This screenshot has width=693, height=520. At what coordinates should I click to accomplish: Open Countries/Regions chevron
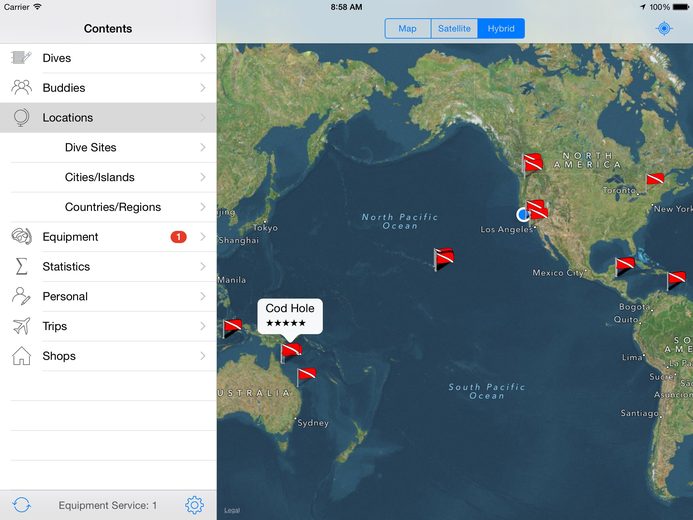[203, 207]
